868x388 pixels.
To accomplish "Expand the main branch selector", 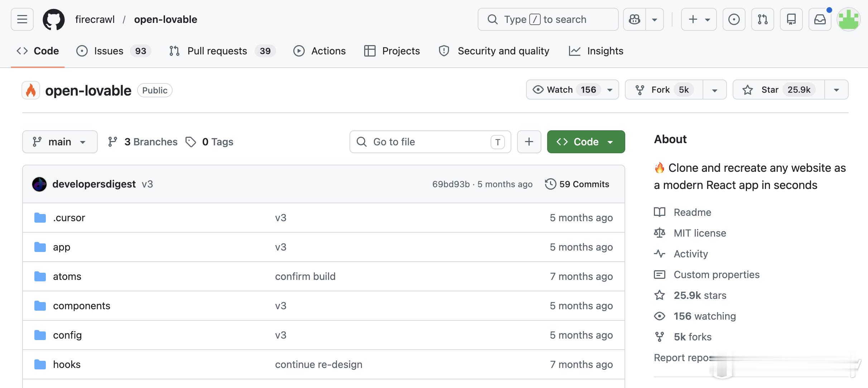I will [x=60, y=142].
